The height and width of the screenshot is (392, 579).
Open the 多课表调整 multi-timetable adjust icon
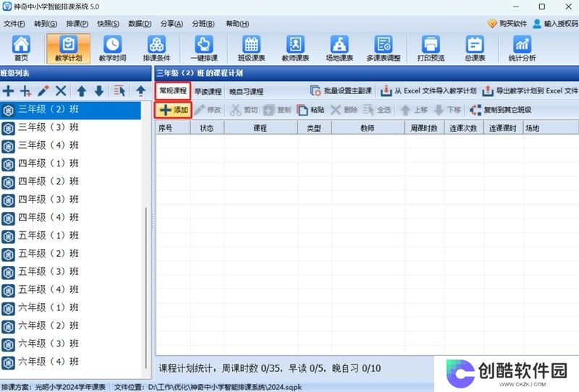coord(384,48)
